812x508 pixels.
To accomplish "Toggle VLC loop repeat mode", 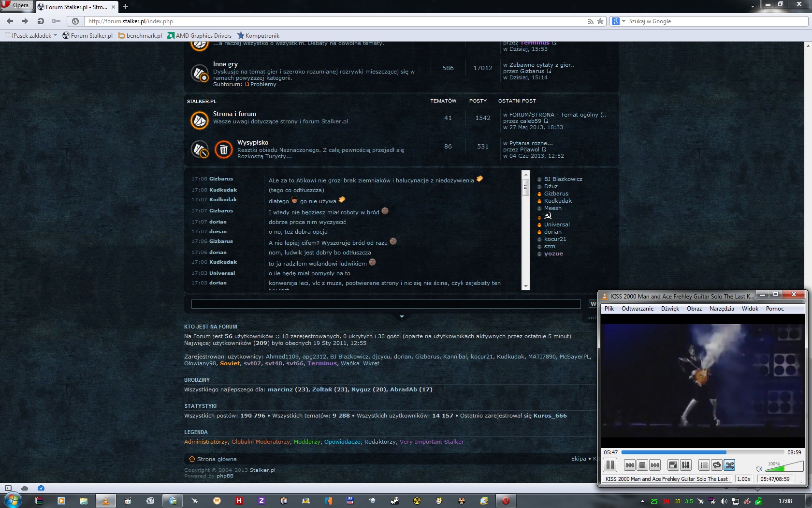I will tap(717, 465).
